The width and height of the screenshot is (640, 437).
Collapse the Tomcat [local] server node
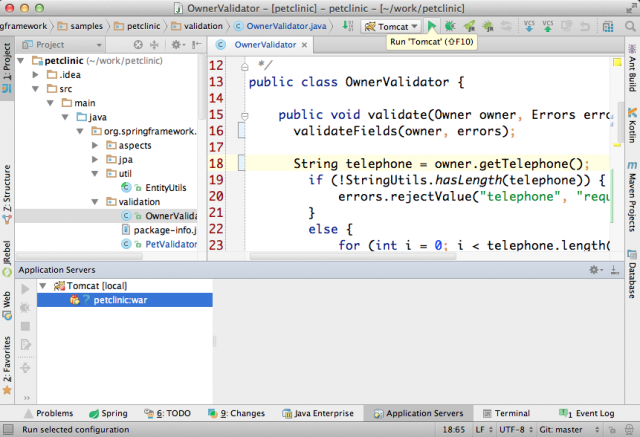click(43, 286)
